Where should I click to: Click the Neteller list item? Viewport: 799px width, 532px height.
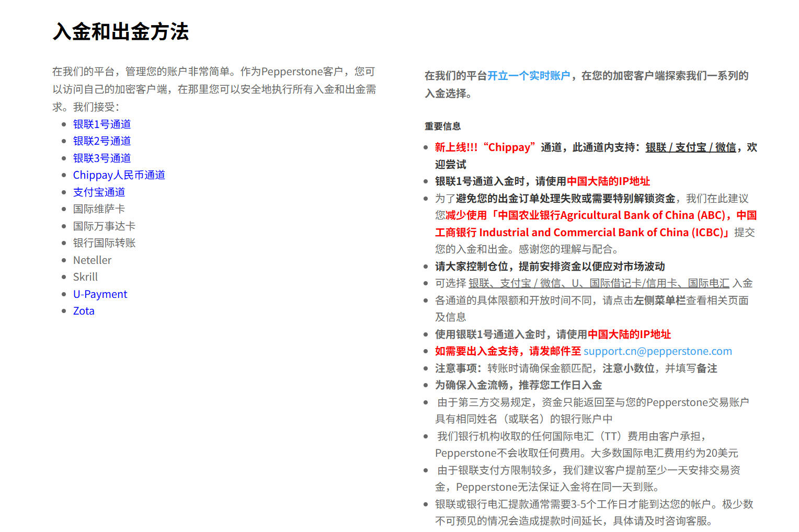click(92, 260)
